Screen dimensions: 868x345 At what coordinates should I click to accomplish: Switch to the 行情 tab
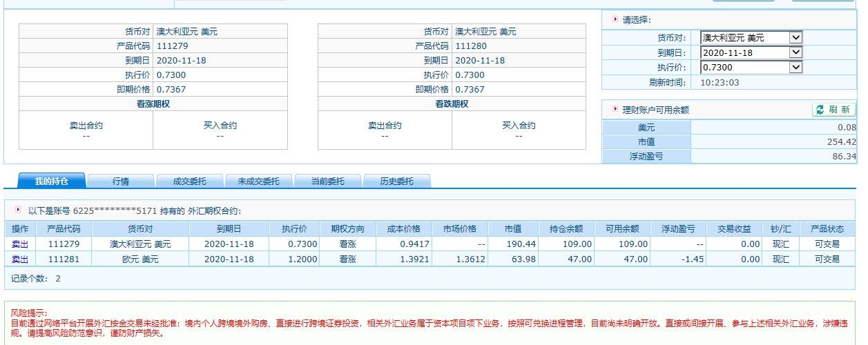tap(121, 181)
